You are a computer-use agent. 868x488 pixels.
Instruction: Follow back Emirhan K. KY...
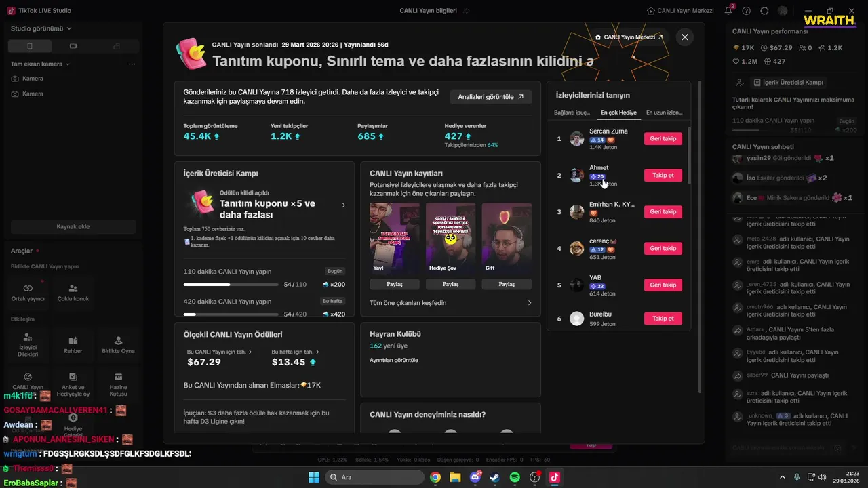[663, 211]
